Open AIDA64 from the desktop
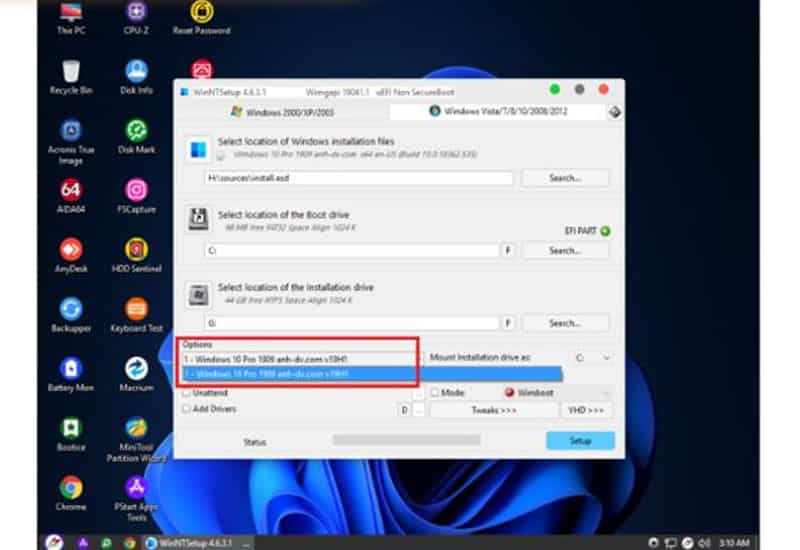 [71, 197]
